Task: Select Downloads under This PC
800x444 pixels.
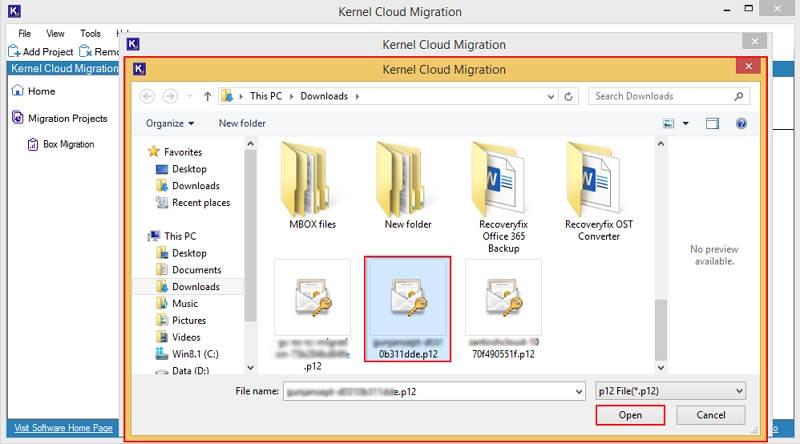Action: point(188,287)
